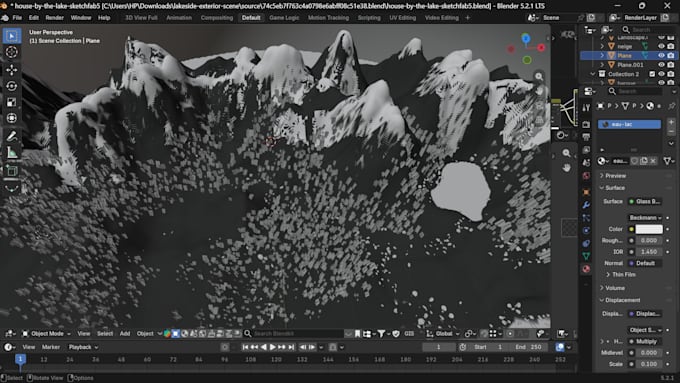Select the eau-lac material slot
The height and width of the screenshot is (383, 680).
[629, 124]
